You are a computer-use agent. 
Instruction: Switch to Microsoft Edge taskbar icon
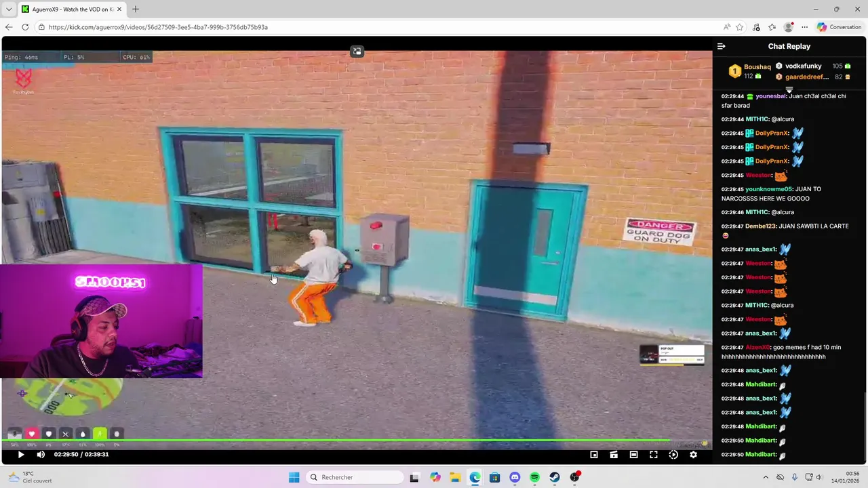[x=475, y=477]
